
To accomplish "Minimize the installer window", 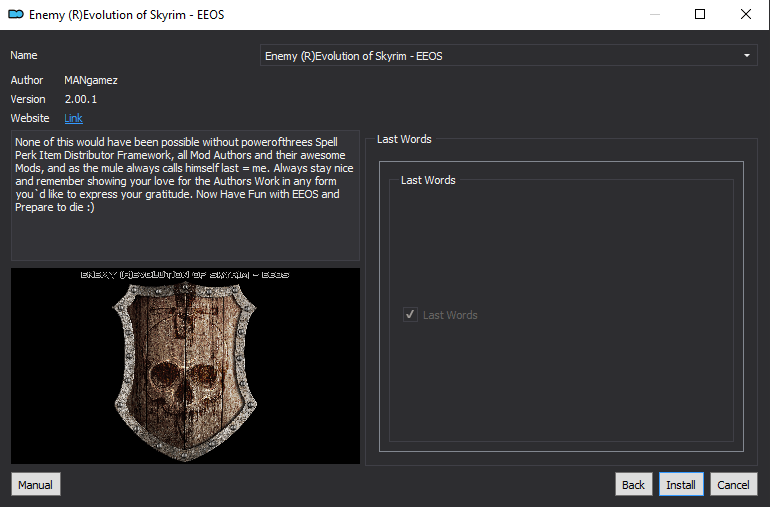I will pyautogui.click(x=655, y=14).
